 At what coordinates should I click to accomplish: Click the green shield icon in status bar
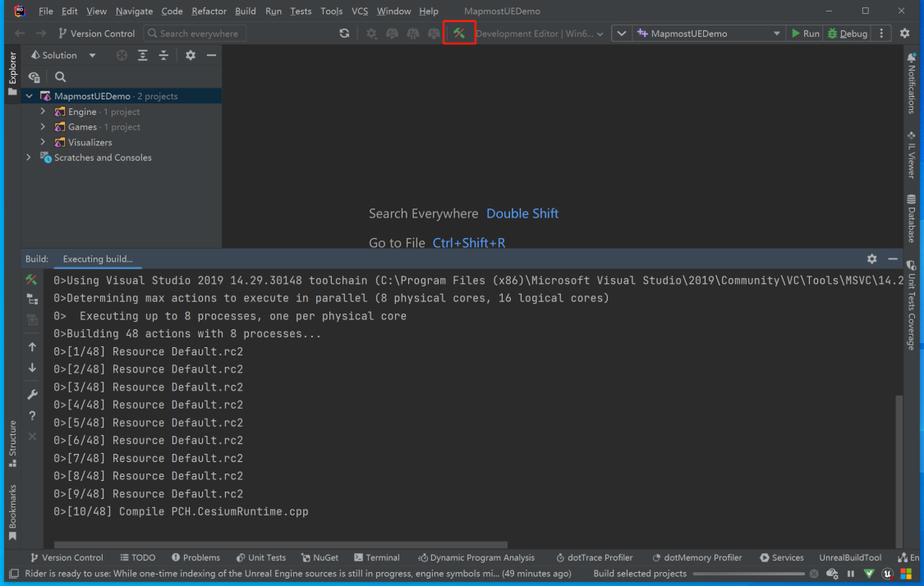(869, 574)
